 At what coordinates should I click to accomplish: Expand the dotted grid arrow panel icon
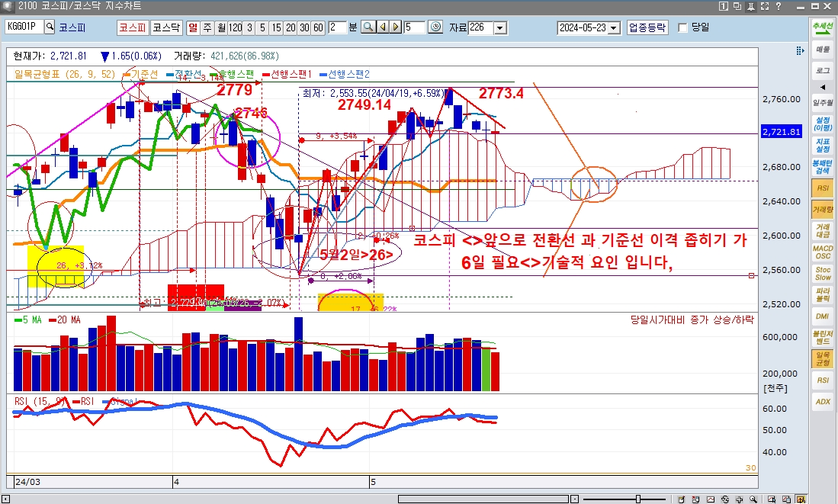[800, 51]
